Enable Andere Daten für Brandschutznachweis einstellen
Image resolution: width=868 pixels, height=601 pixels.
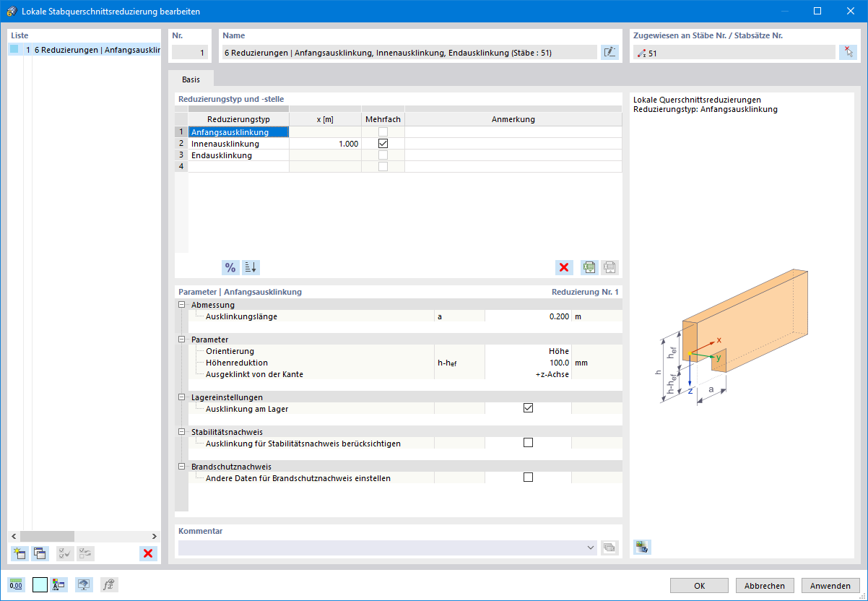click(x=528, y=477)
